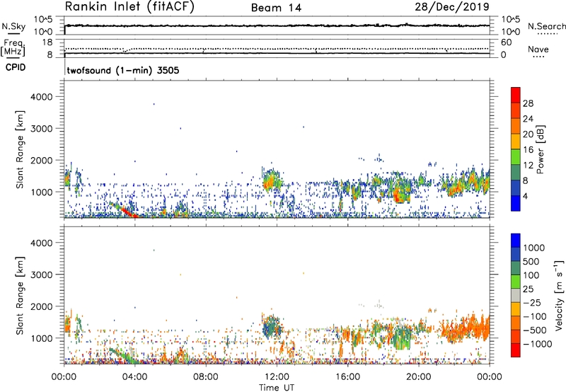This screenshot has width=566, height=392.
Task: Click the blue-green 12:00 echo cluster in velocity panel
Action: (272, 327)
